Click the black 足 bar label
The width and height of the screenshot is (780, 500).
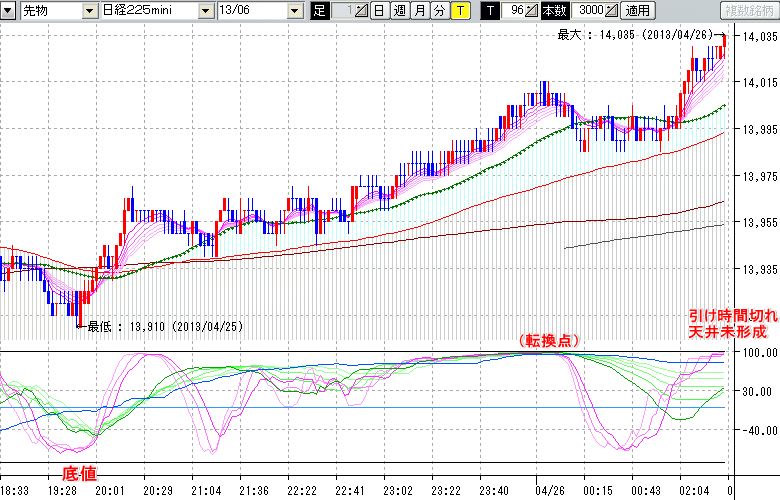[x=319, y=11]
